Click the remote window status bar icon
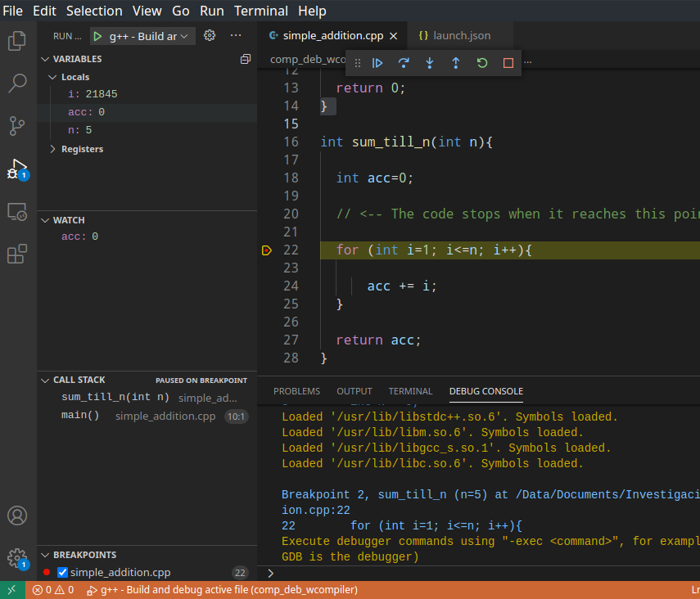Screen dimensions: 700x599 (x=12, y=590)
